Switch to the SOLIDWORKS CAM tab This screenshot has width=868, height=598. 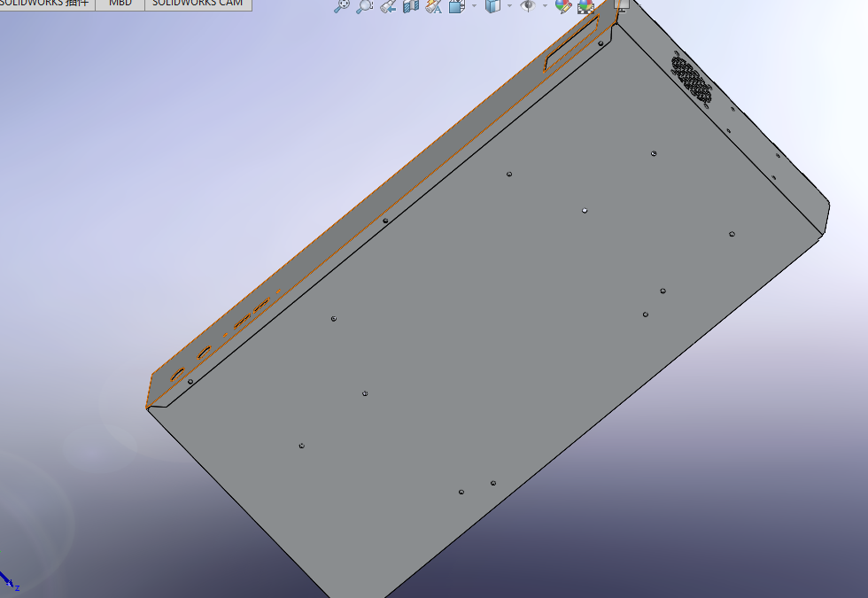pyautogui.click(x=198, y=4)
